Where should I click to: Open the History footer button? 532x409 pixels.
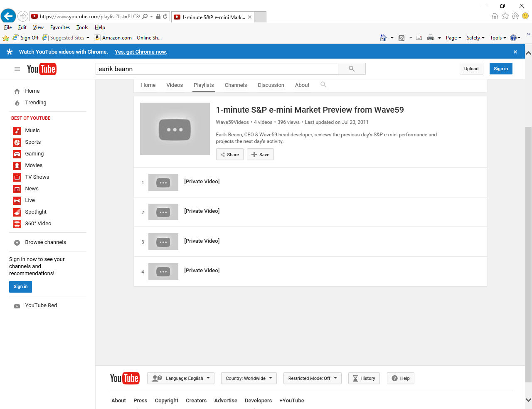point(364,378)
